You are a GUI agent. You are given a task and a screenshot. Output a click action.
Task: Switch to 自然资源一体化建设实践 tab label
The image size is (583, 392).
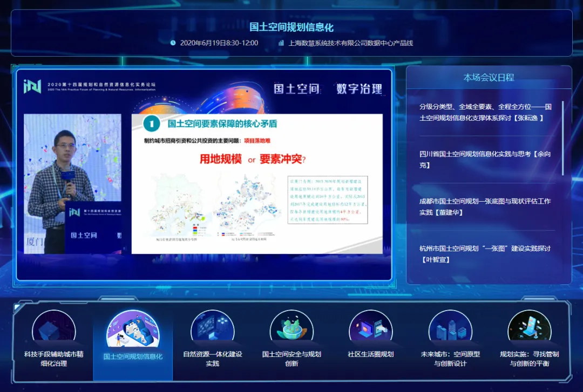tap(212, 359)
